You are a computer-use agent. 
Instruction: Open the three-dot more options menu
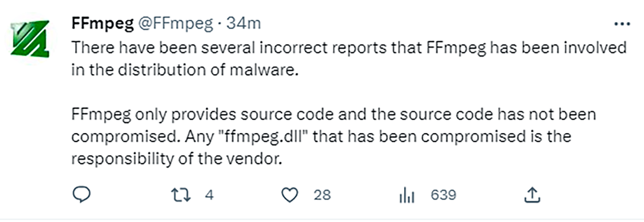pyautogui.click(x=622, y=24)
